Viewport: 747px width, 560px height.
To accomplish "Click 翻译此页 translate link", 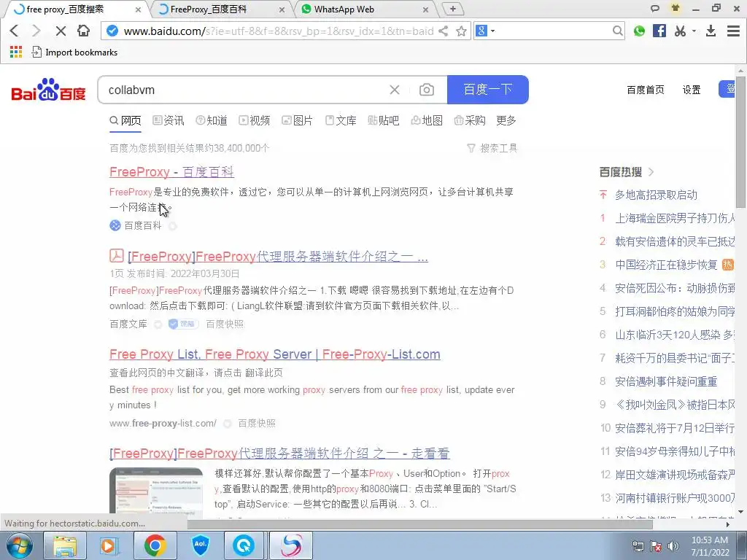I will point(264,373).
